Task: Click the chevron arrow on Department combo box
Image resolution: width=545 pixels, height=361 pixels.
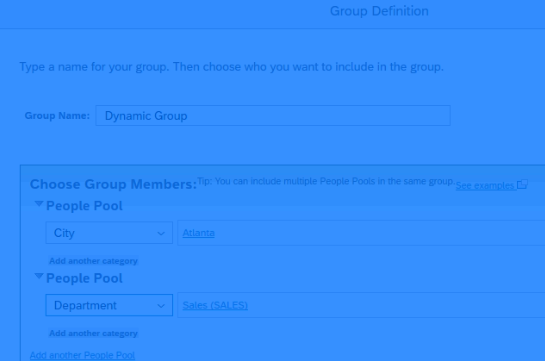Action: [x=161, y=306]
